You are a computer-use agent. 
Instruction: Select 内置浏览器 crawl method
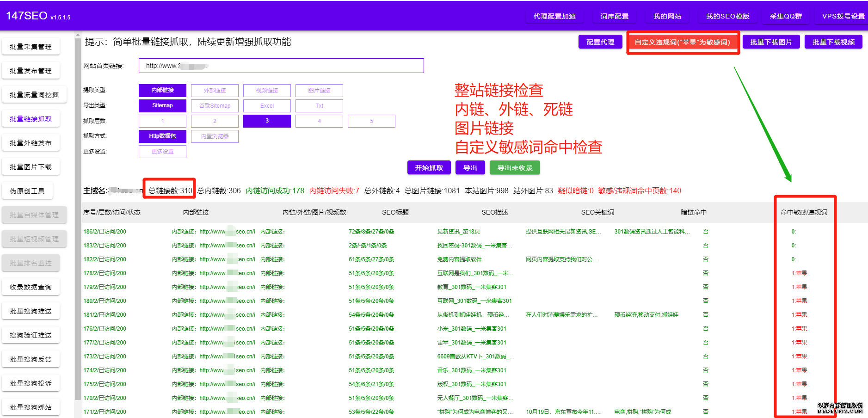(215, 136)
